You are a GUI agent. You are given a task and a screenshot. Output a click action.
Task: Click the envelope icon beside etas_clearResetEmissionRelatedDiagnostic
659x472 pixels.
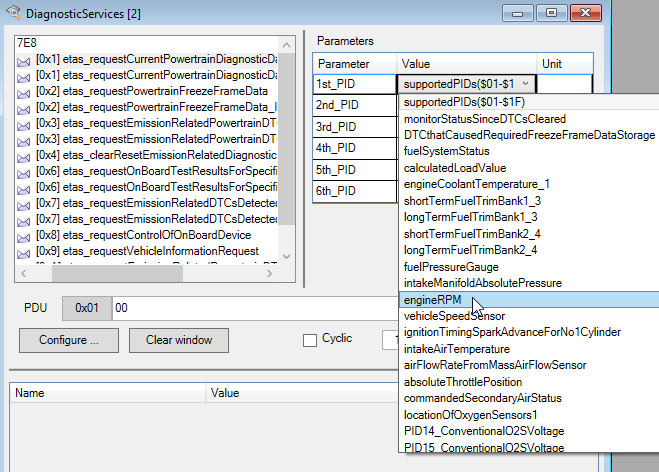point(24,155)
